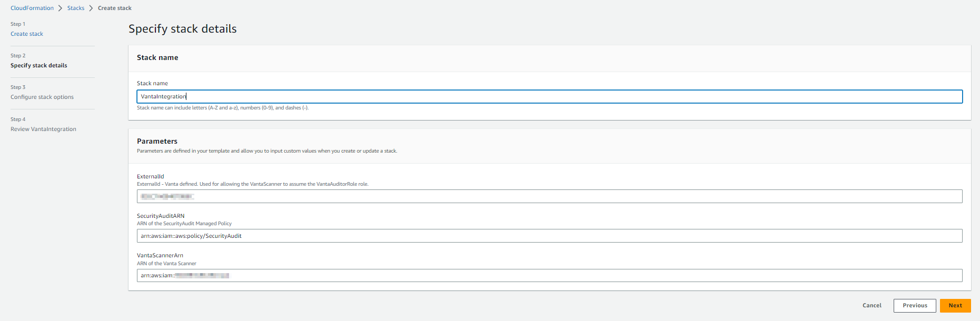Click the ExternalId Vanta defined description text

coord(253,184)
